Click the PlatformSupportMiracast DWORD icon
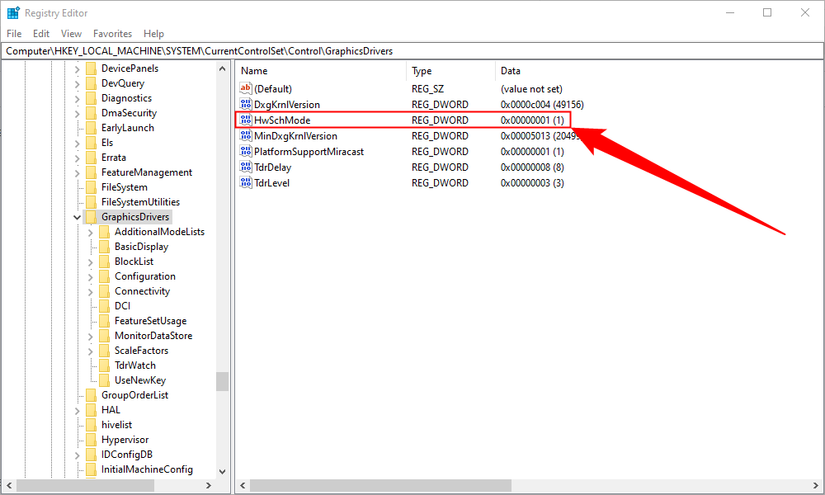This screenshot has width=825, height=495. [x=245, y=151]
